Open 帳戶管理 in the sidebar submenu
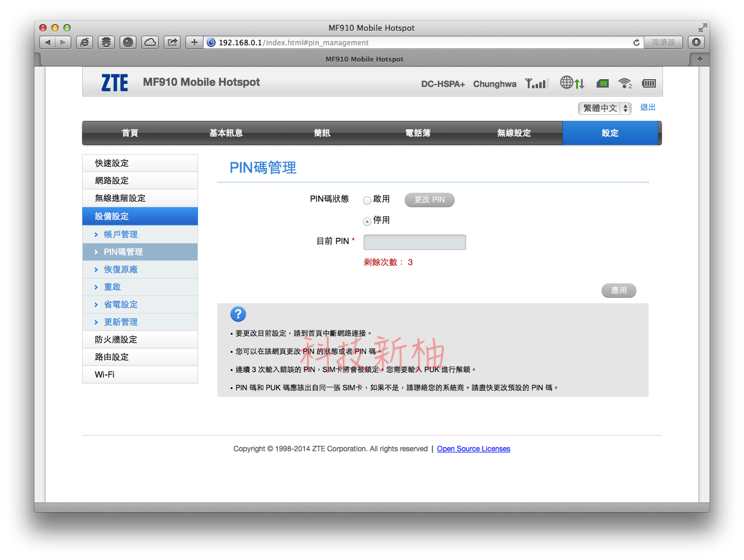Screen dimensions: 744x560 [x=140, y=234]
